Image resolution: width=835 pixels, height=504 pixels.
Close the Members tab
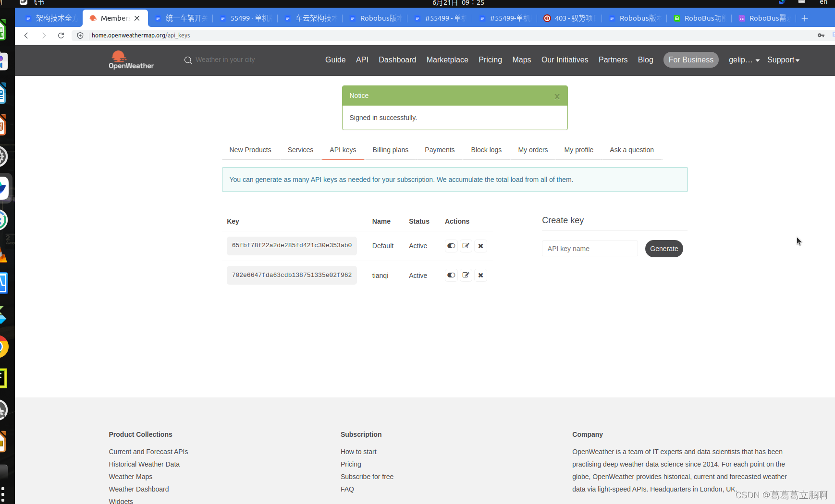pos(137,18)
